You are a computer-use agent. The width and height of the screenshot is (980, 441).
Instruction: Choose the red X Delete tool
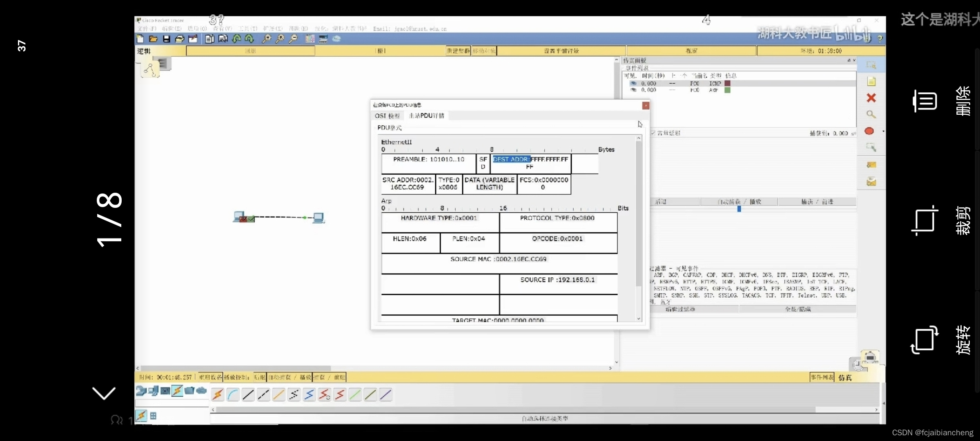(871, 98)
